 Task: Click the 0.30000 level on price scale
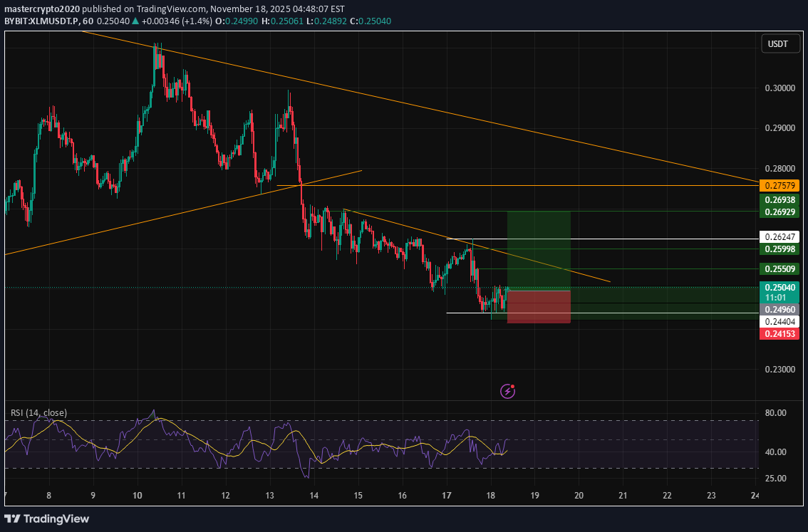coord(780,88)
